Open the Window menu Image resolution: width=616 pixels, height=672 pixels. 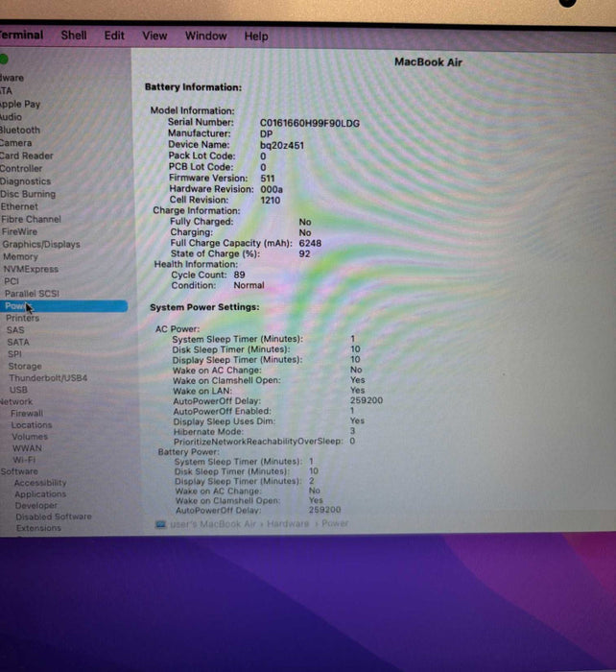205,36
